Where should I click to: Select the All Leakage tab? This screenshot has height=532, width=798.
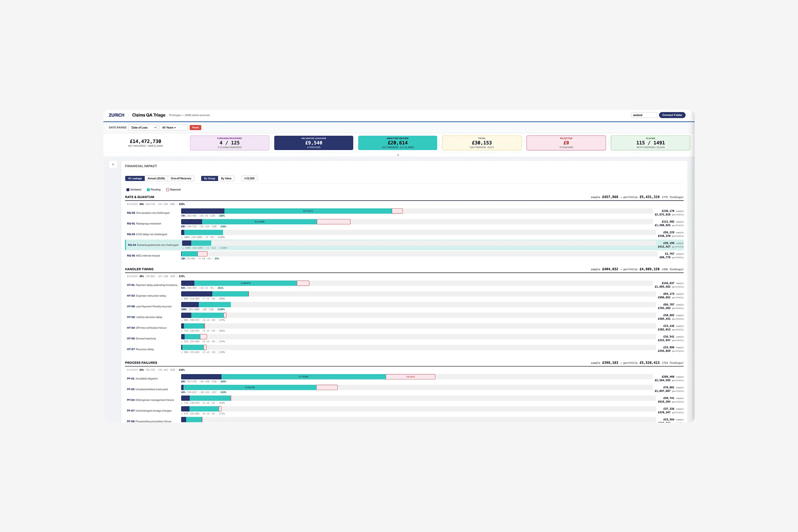[135, 178]
